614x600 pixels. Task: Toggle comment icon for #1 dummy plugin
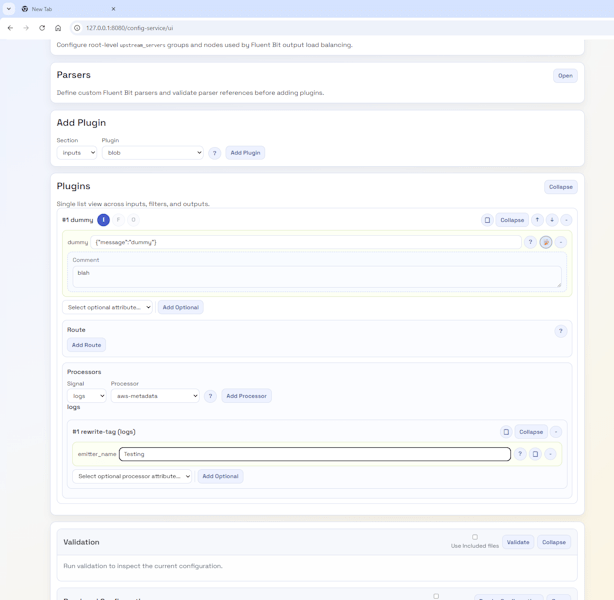[x=487, y=220]
